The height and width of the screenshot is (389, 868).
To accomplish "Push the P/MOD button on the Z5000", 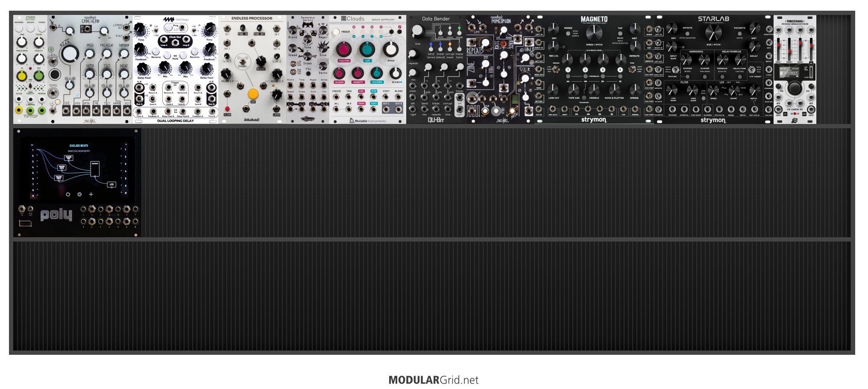I will click(x=41, y=28).
